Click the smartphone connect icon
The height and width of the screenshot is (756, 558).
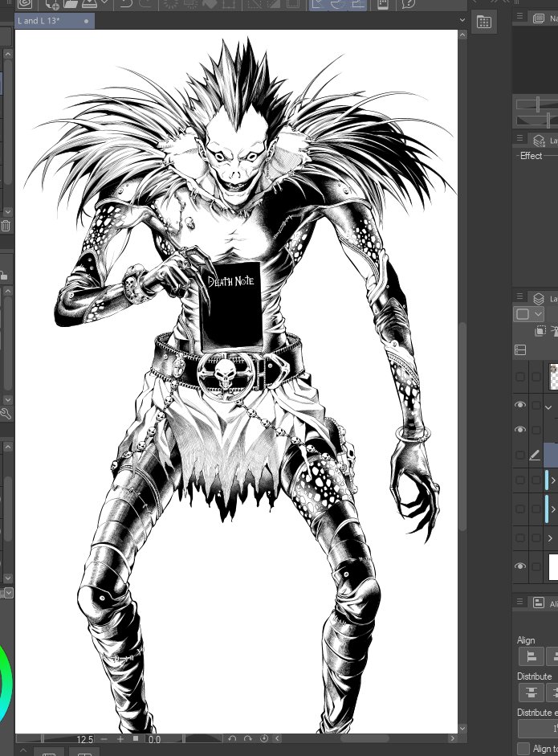point(383,4)
